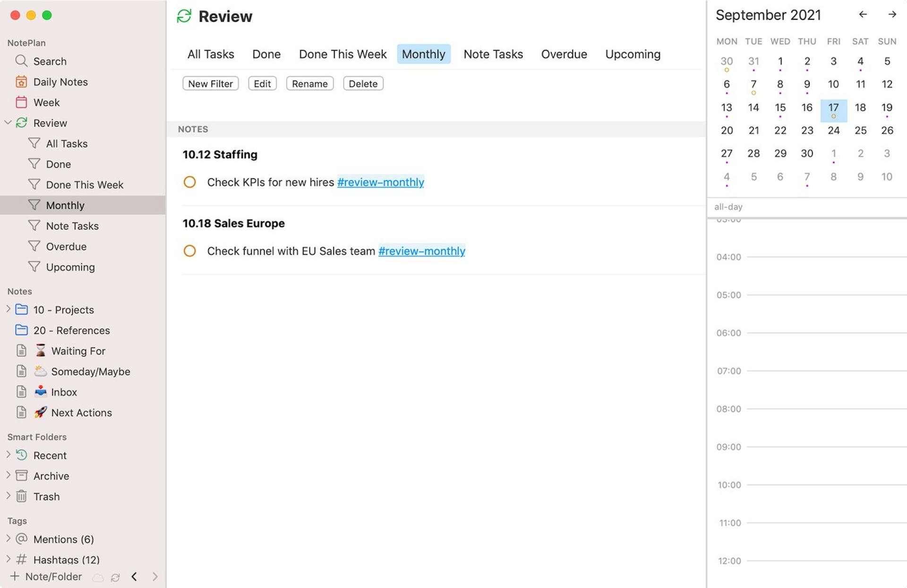Expand the 10 - Projects folder
This screenshot has height=588, width=907.
pyautogui.click(x=8, y=309)
